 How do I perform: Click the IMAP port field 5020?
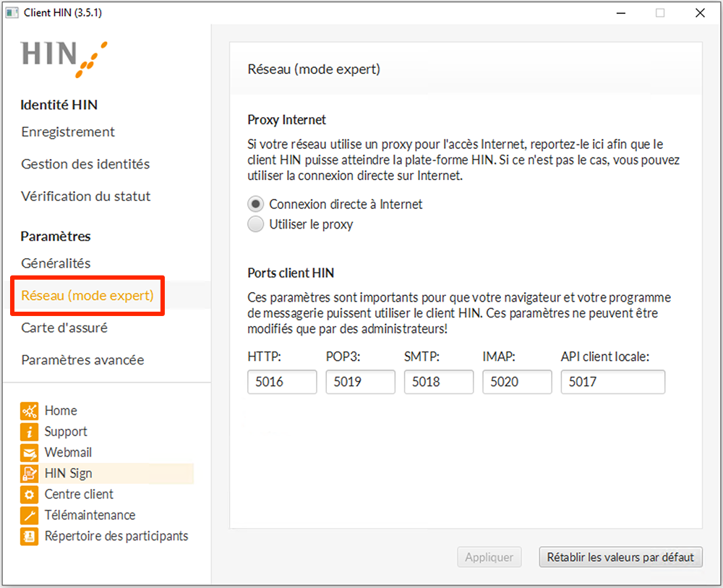click(518, 382)
